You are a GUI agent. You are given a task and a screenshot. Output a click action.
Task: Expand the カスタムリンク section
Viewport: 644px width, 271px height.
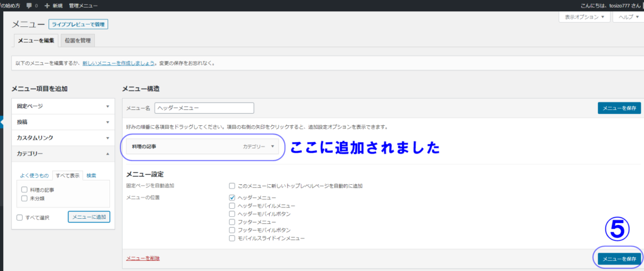click(x=63, y=137)
